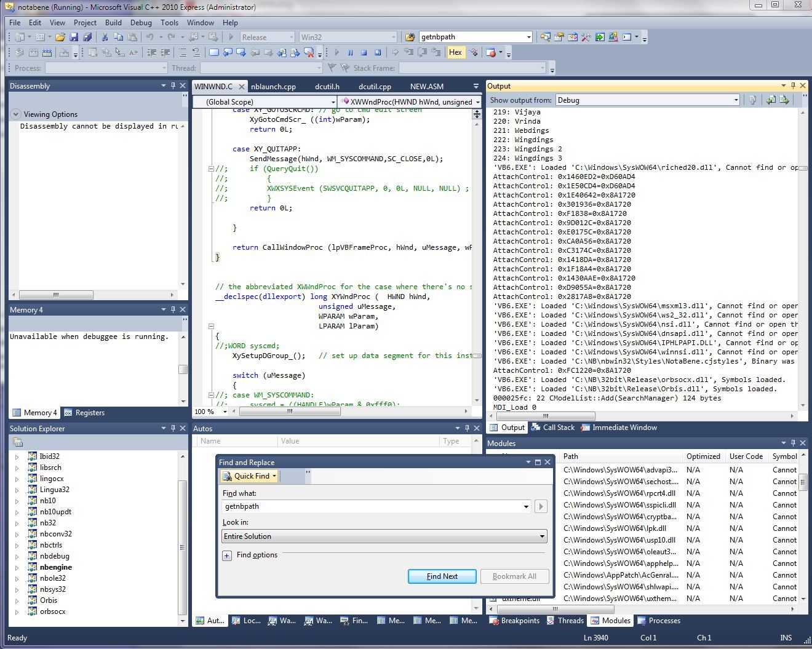
Task: Open the Immediate Window tab
Action: click(619, 428)
